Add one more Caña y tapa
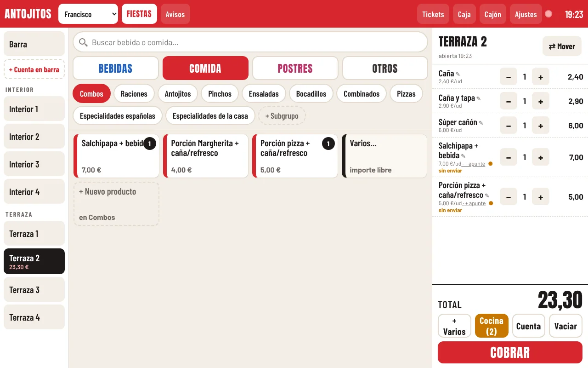 click(x=541, y=101)
